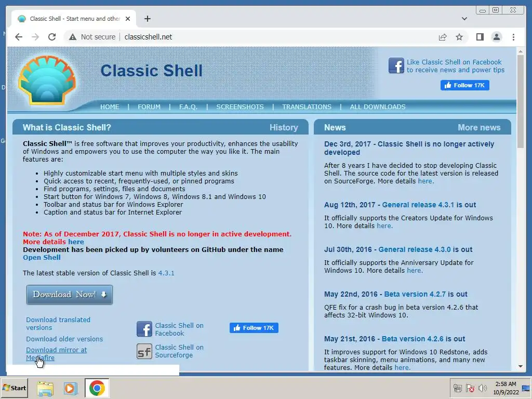Click the version 4.3.1 link
532x399 pixels.
[166, 273]
